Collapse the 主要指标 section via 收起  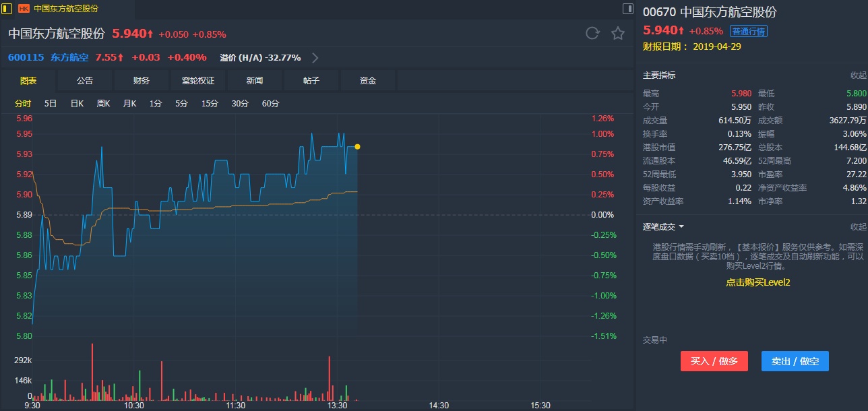tap(858, 75)
